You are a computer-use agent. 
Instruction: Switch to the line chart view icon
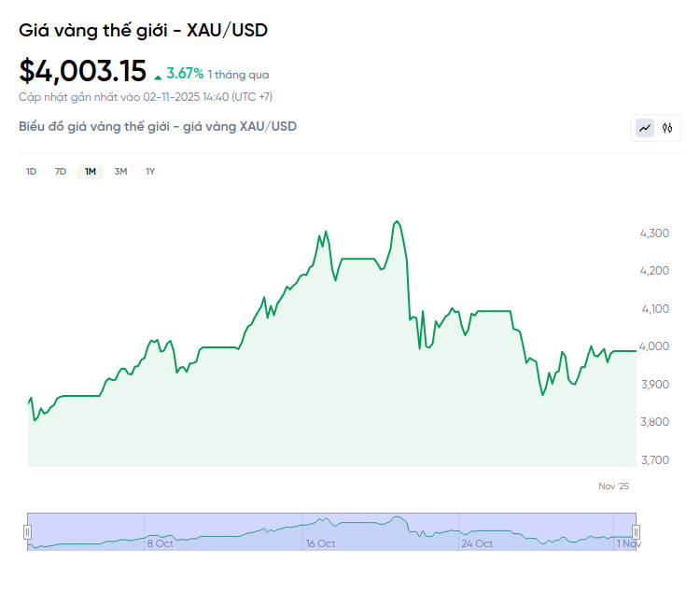click(645, 128)
